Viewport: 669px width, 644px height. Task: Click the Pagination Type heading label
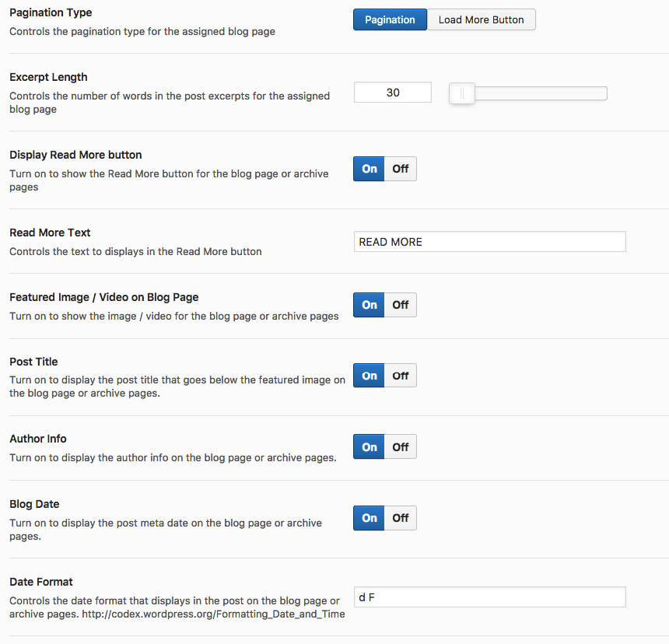51,12
